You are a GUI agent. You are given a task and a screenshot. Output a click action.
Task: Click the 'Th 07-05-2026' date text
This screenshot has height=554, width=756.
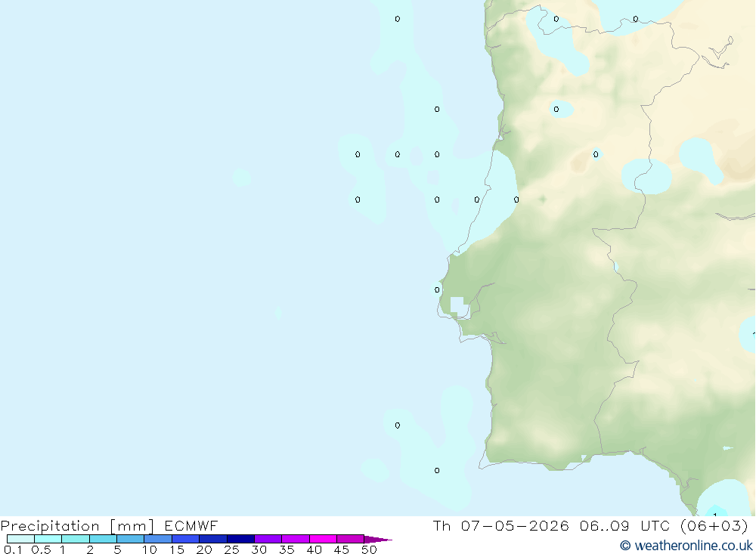500,525
